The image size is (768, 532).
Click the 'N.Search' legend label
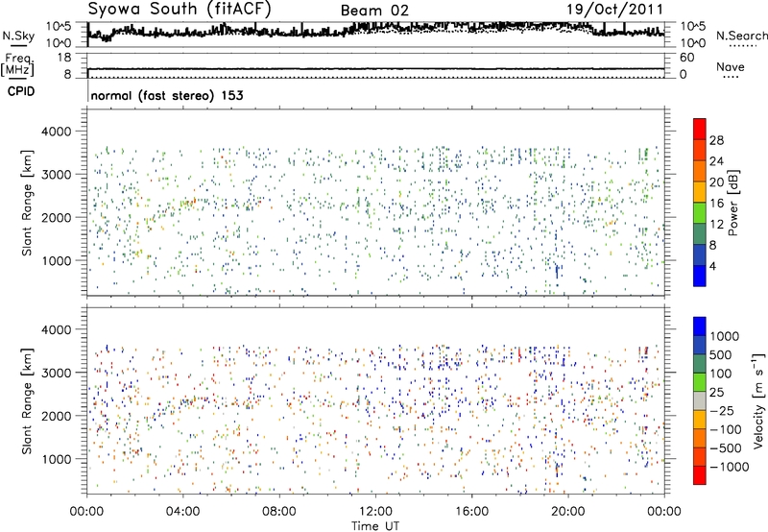coord(742,36)
